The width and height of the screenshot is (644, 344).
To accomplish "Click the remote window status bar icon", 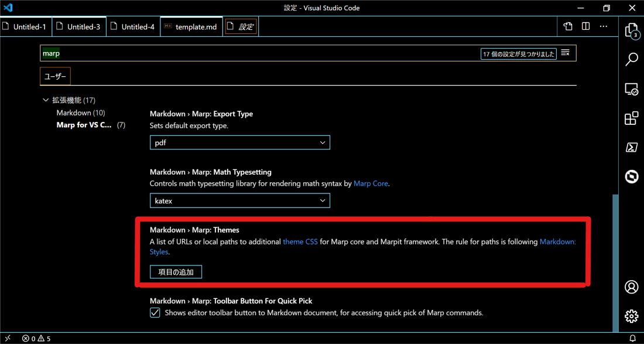I will tap(8, 338).
